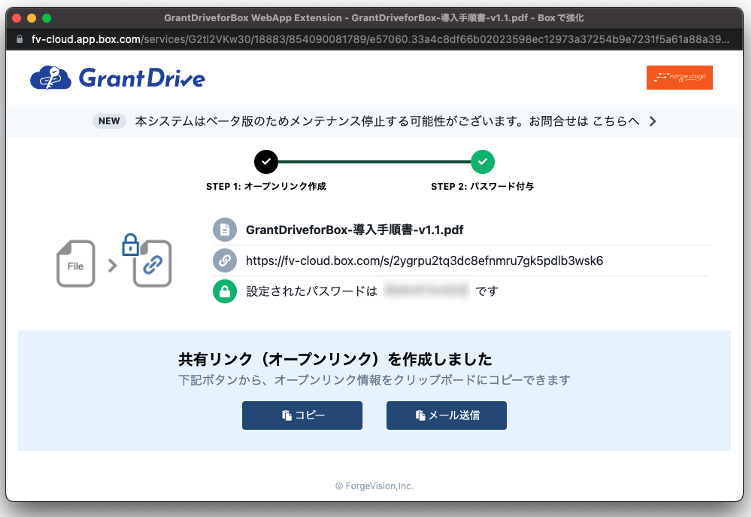Send the link with メール送信 button
This screenshot has width=751, height=517.
pos(446,415)
